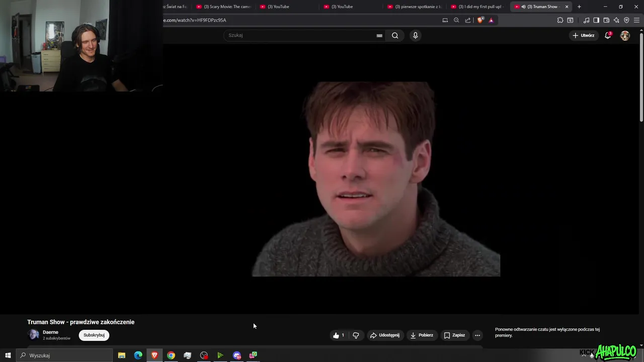Subscribe to Daerne with Subskrybuj
Viewport: 644px width, 362px height.
pos(94,335)
